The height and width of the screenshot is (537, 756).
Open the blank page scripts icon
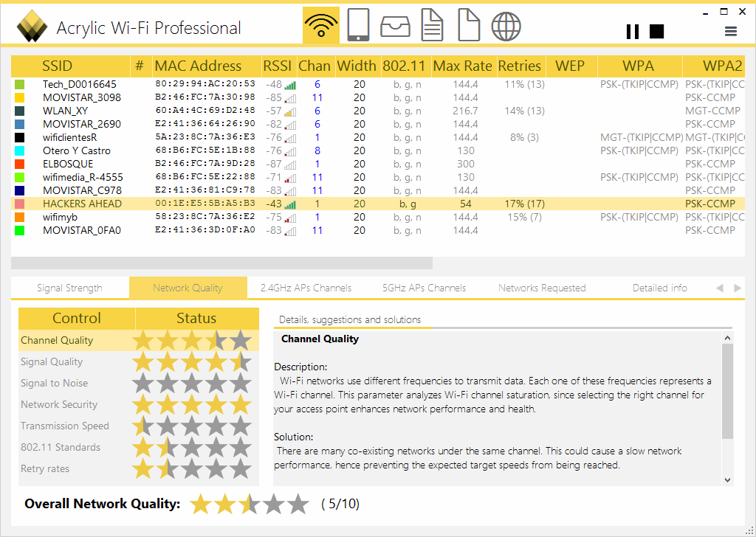click(x=469, y=25)
